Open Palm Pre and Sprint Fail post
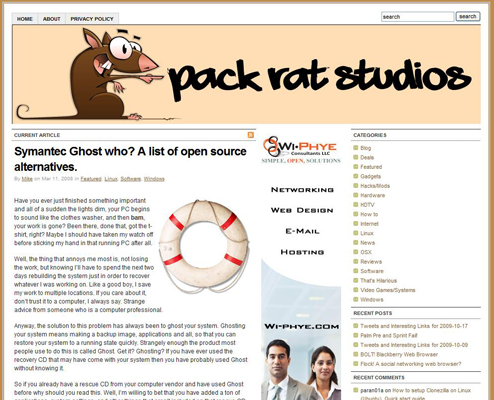The width and height of the screenshot is (494, 400). coord(389,335)
